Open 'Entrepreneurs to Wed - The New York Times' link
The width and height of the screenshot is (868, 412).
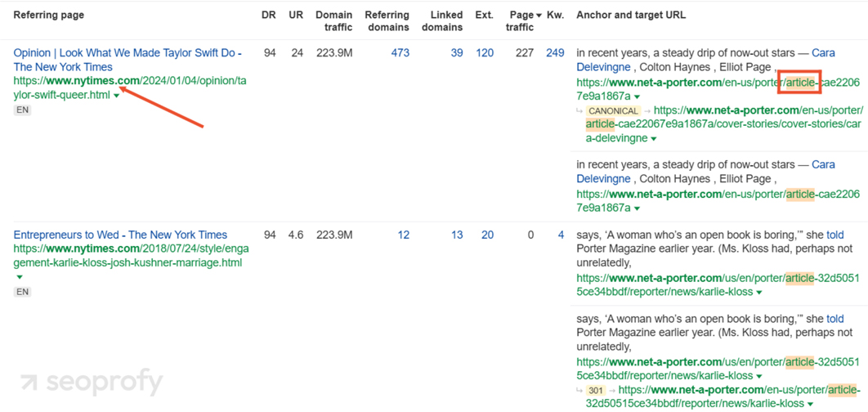click(x=120, y=235)
